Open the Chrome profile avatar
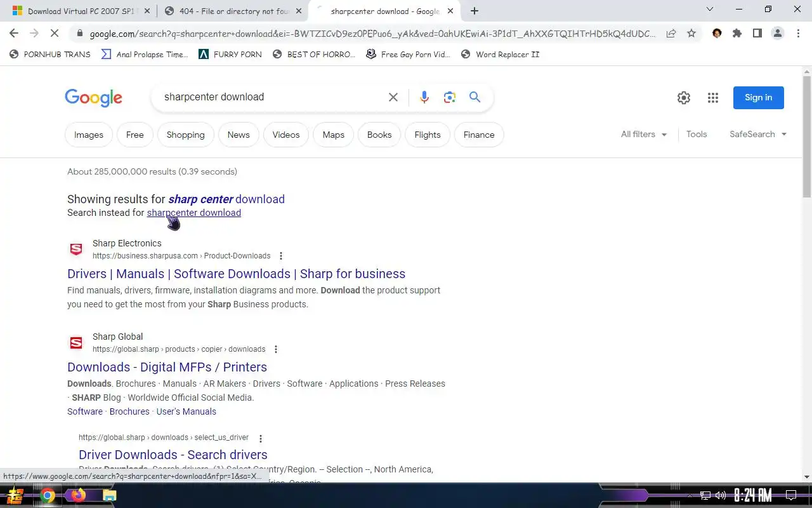Image resolution: width=812 pixels, height=508 pixels. [x=778, y=34]
